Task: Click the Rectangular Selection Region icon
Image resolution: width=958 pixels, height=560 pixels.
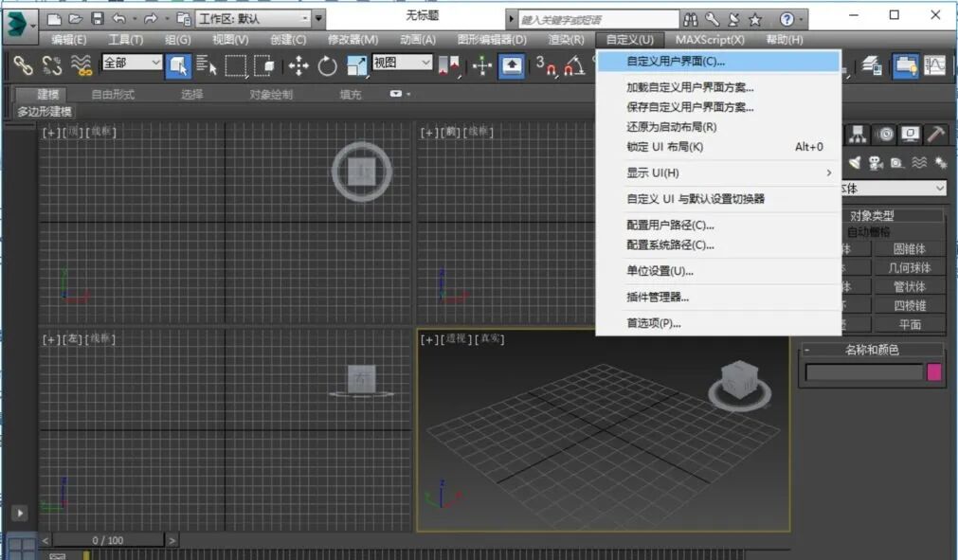Action: (x=236, y=65)
